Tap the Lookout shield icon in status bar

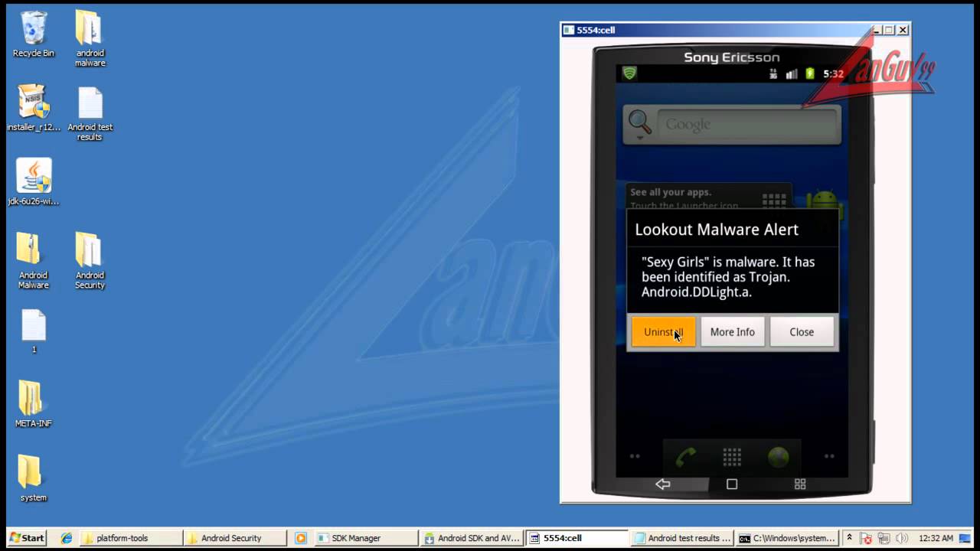coord(629,73)
